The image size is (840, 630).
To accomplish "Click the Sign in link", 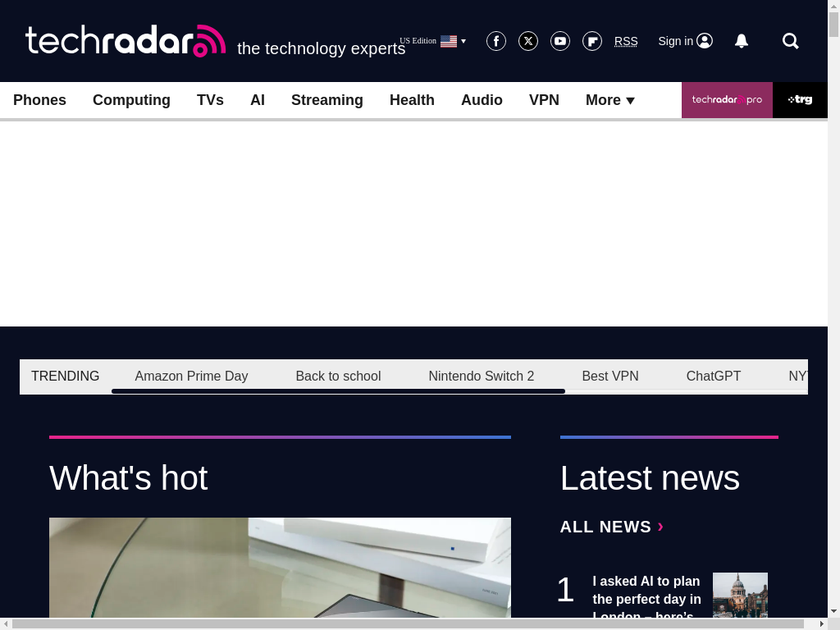I will pos(676,41).
